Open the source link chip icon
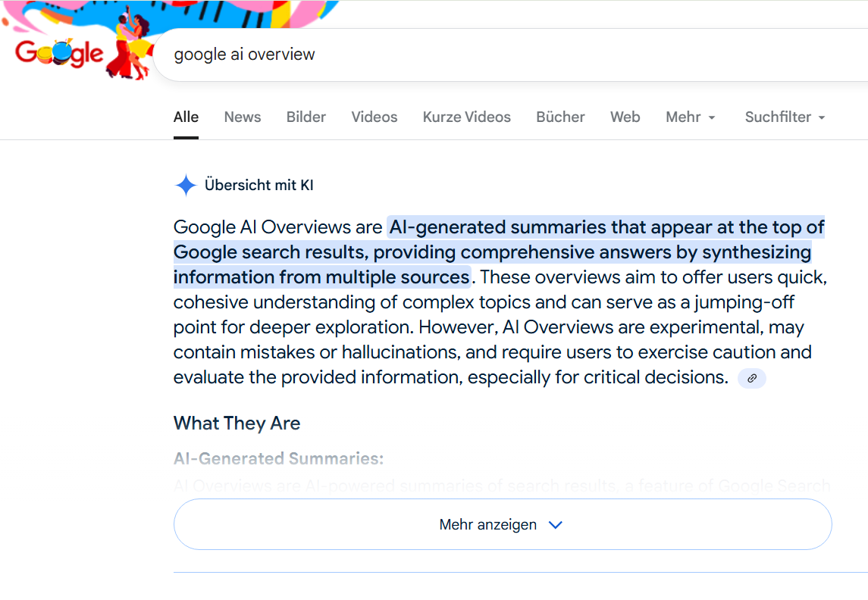868x600 pixels. pos(752,378)
